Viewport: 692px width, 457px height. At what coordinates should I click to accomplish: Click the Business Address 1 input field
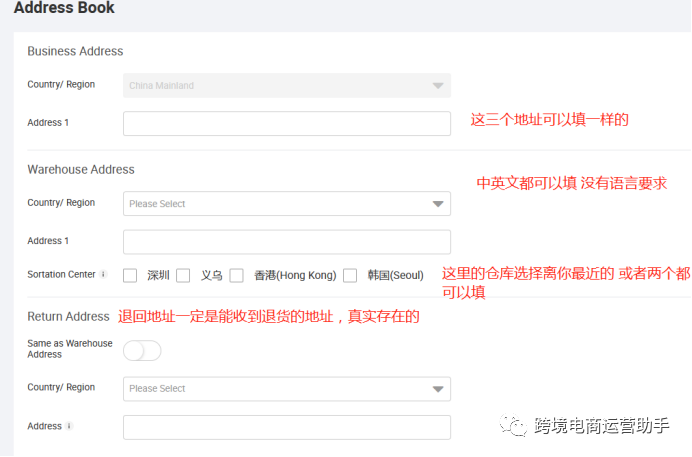click(x=287, y=124)
